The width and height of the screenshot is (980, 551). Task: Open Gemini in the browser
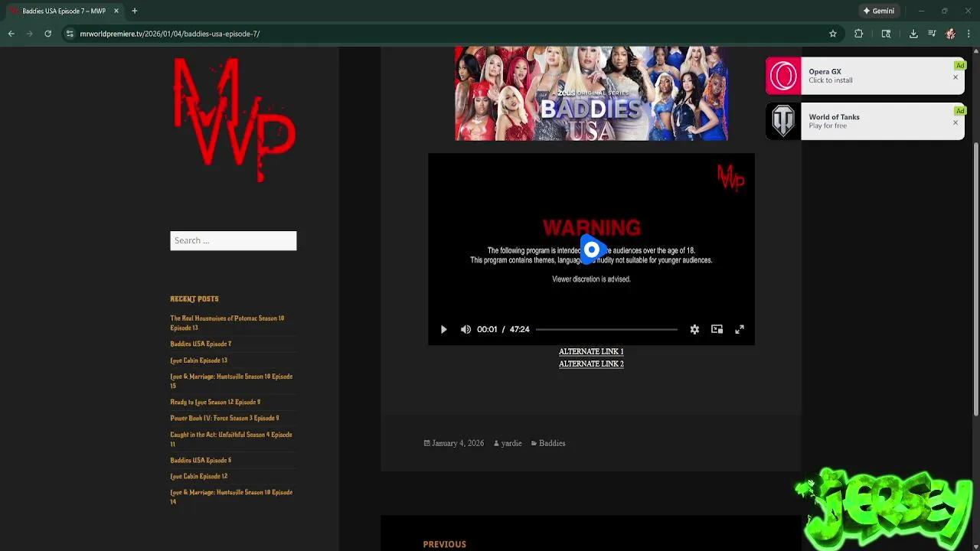pyautogui.click(x=879, y=11)
